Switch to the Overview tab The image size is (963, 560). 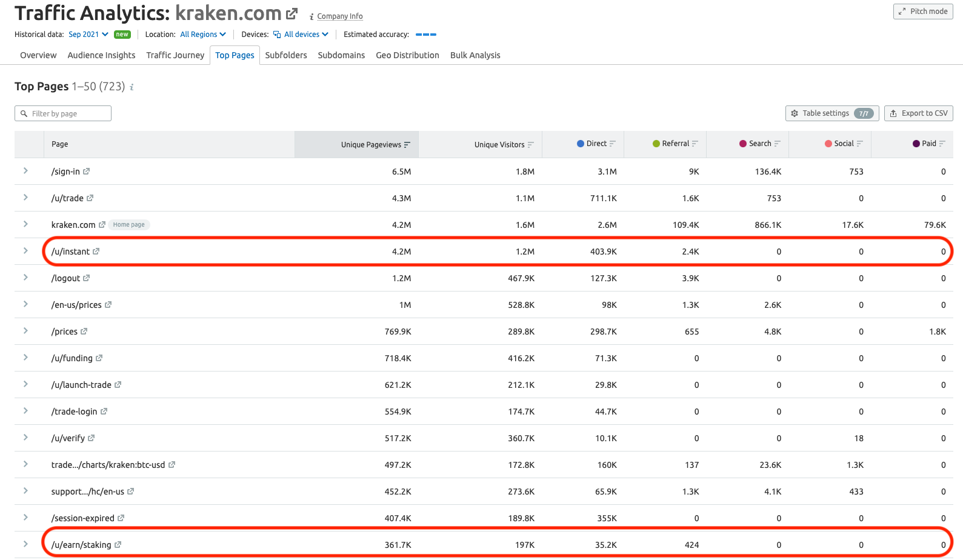pos(38,55)
